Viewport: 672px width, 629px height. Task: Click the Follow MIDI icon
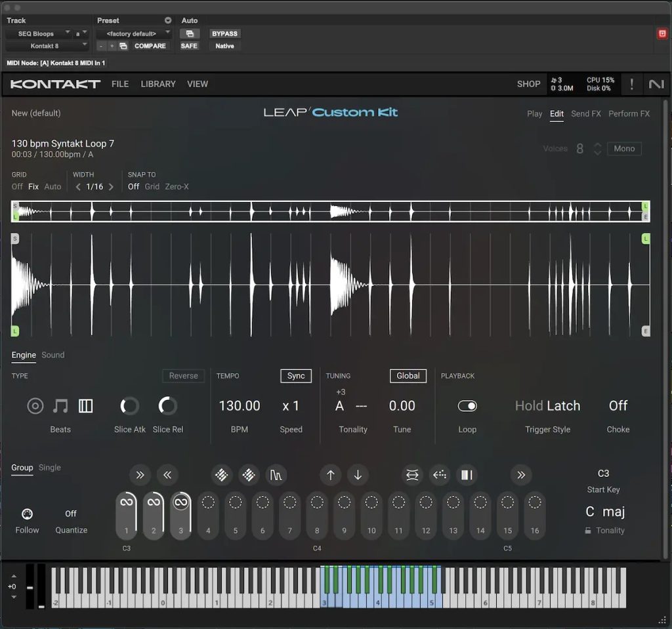27,514
